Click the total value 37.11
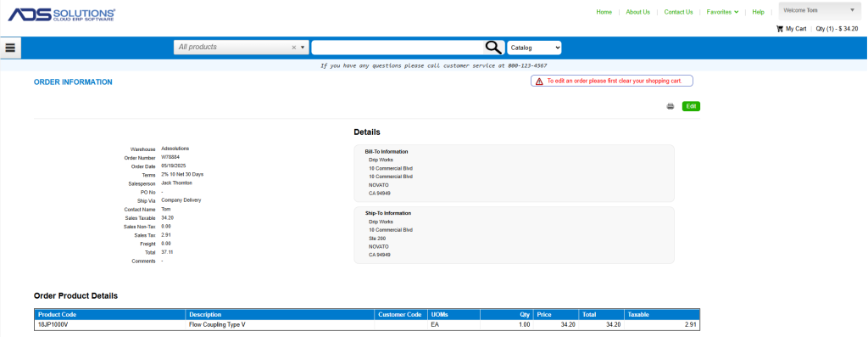This screenshot has height=337, width=868. (x=167, y=252)
